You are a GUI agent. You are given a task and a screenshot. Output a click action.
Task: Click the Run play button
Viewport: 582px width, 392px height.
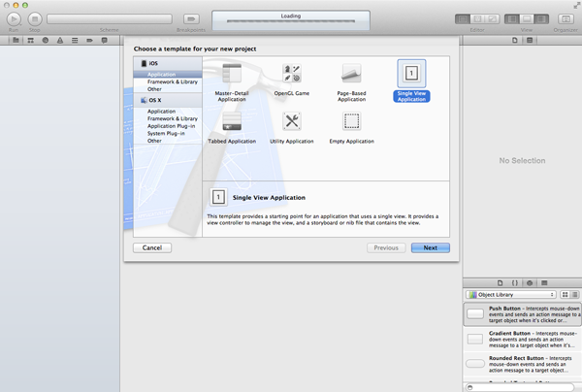click(x=14, y=19)
